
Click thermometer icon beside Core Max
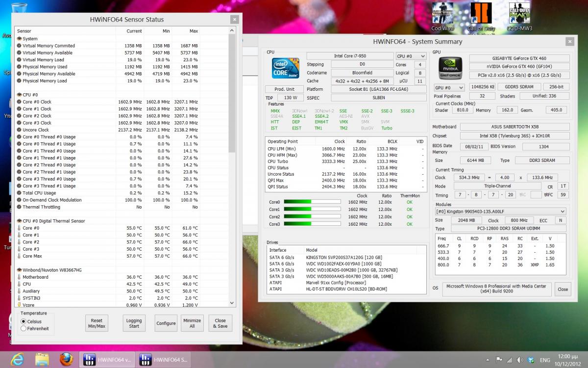(x=19, y=256)
